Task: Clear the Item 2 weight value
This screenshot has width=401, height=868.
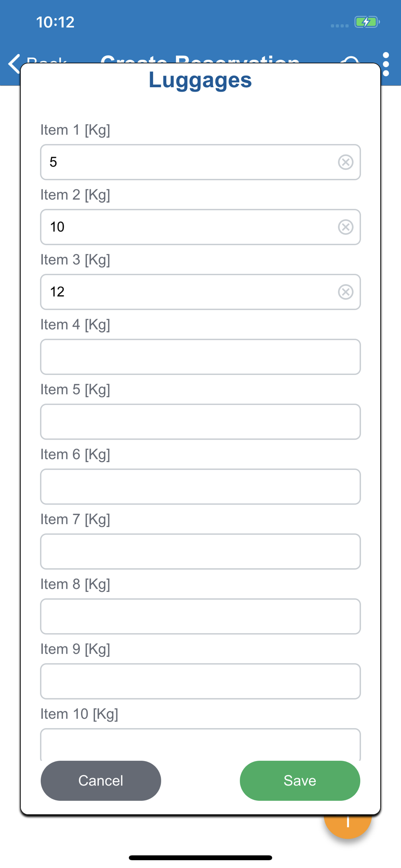Action: [345, 227]
